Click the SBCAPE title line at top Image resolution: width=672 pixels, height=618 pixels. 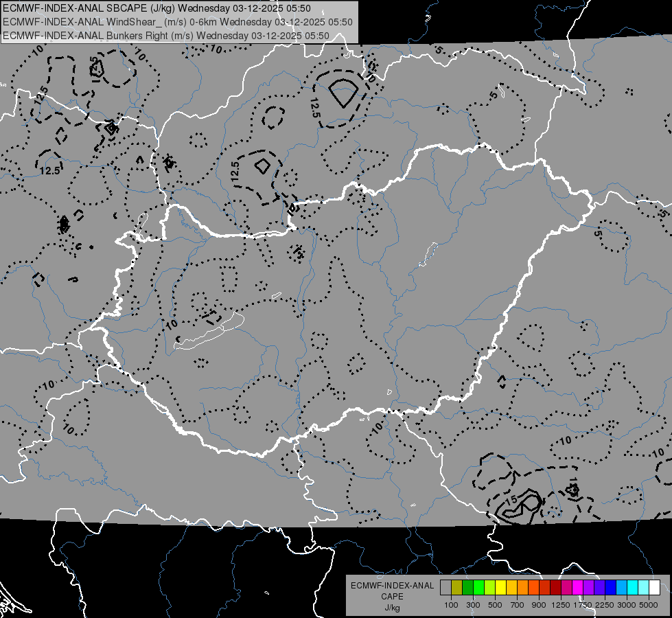pos(157,8)
